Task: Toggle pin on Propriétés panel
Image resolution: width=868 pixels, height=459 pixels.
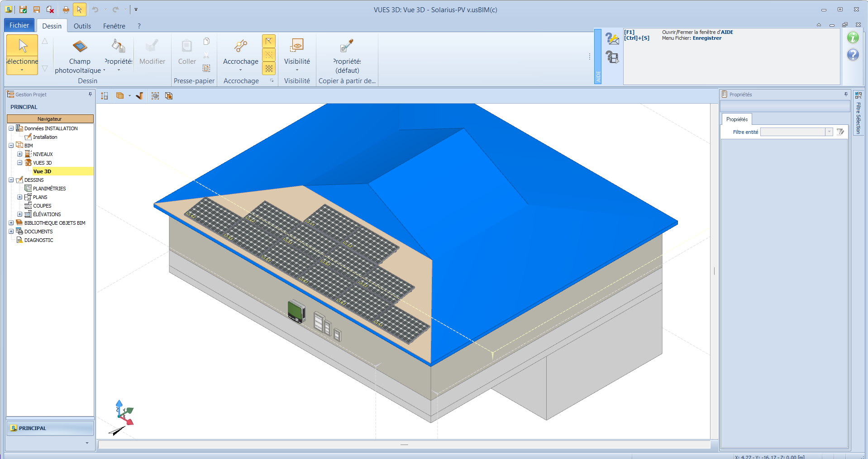Action: (x=846, y=95)
